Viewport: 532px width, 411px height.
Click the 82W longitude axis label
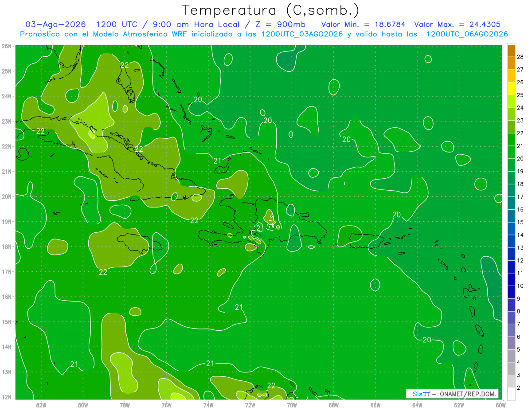[x=41, y=404]
